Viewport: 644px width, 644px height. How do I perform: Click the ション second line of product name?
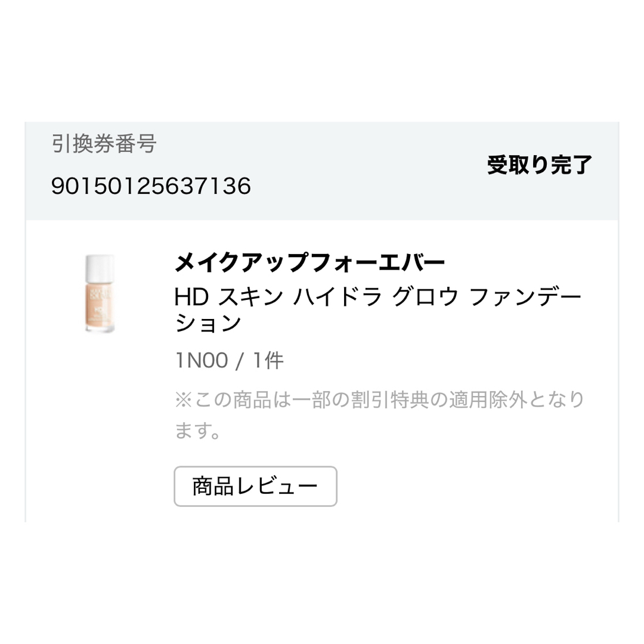pyautogui.click(x=208, y=323)
